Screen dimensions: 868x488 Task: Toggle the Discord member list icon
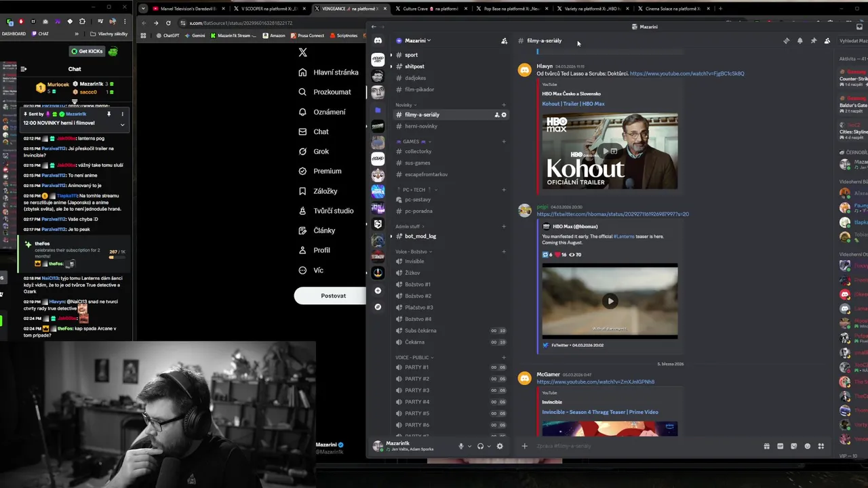click(827, 41)
